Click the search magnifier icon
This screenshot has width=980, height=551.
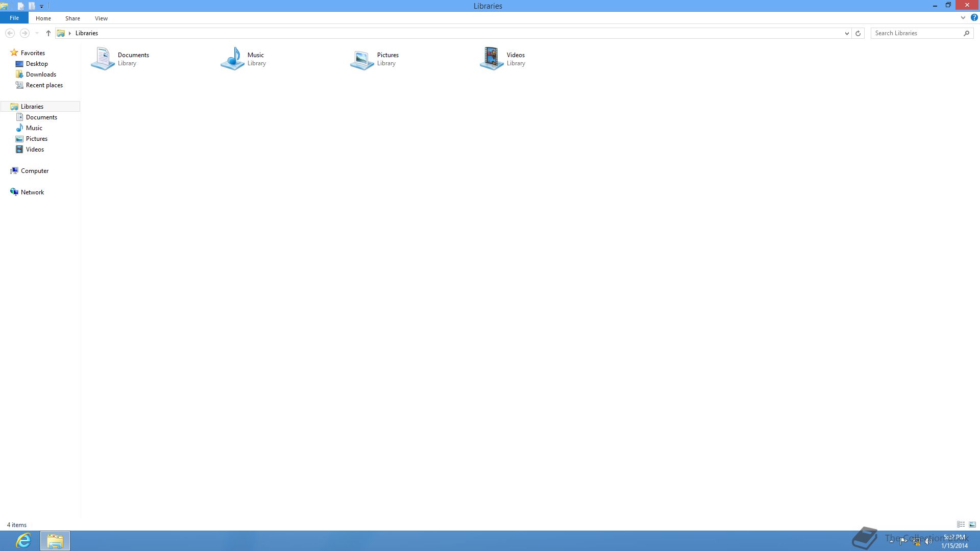pos(967,33)
